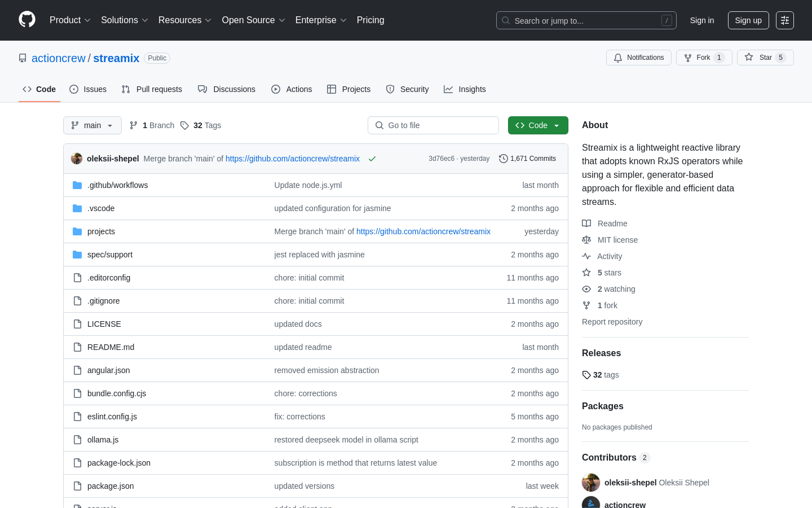Switch to the Issues tab
The image size is (812, 508).
click(88, 89)
